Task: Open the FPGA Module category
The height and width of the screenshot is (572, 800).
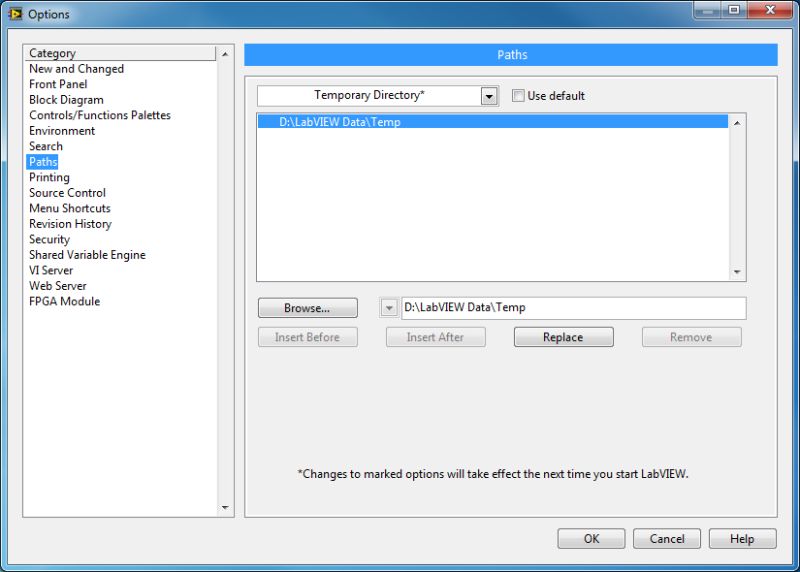Action: [64, 301]
